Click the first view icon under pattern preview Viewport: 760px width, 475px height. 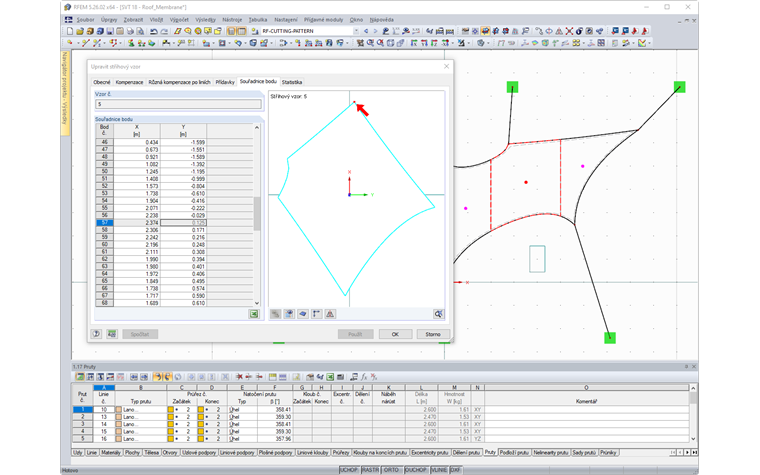(275, 314)
